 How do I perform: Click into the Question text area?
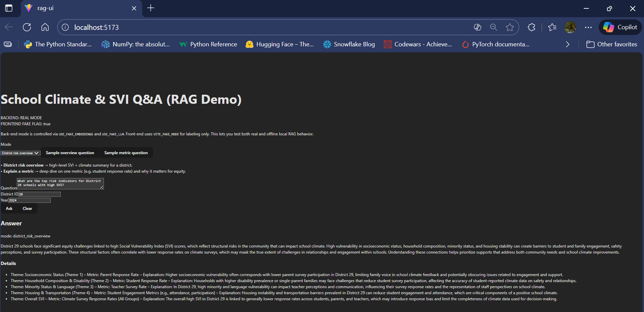coord(60,183)
